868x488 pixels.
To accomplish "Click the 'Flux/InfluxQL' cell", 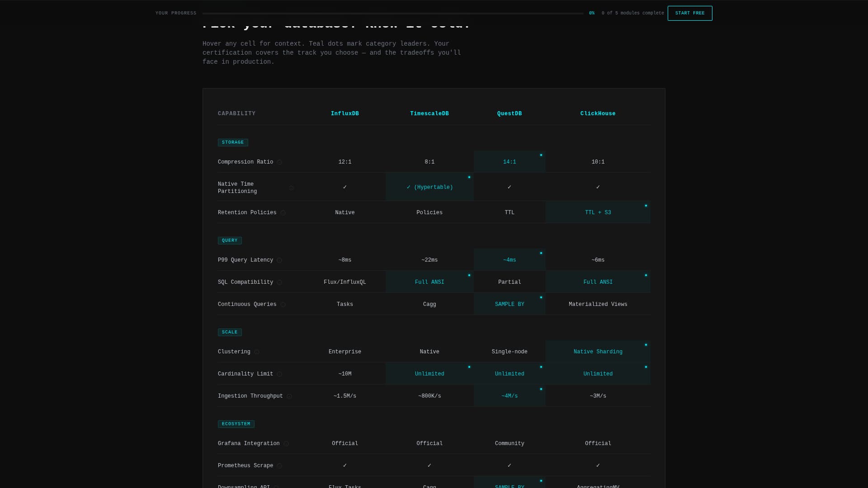I will click(345, 282).
